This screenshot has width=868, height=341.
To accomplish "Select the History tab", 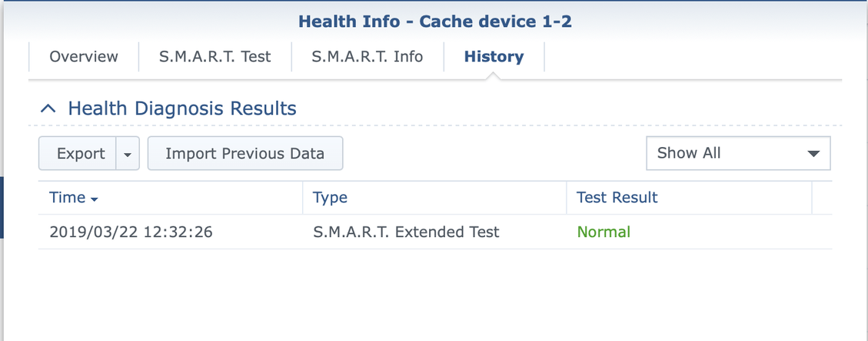I will pyautogui.click(x=494, y=57).
